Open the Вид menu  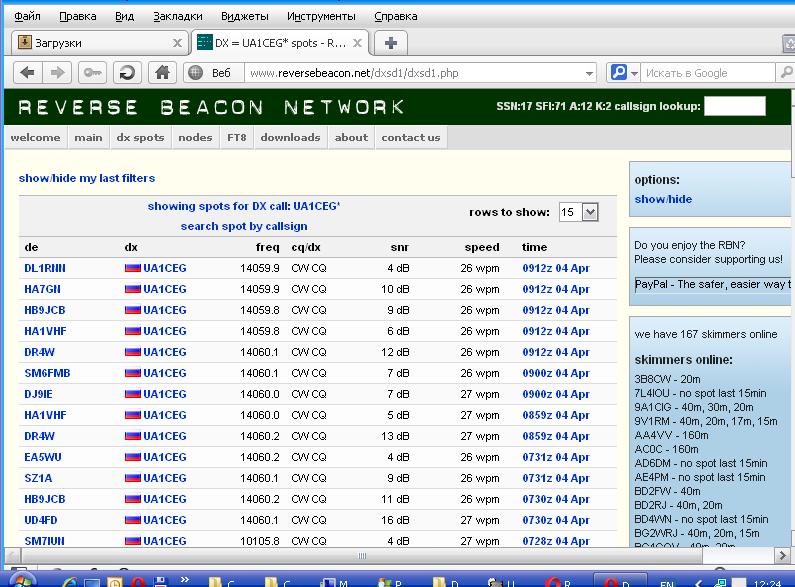pos(124,16)
